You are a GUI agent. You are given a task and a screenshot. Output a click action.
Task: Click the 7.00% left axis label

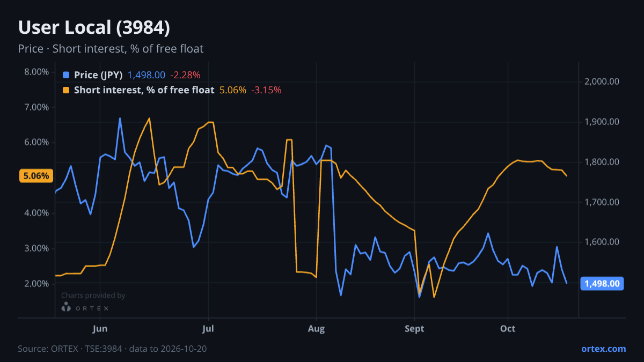pos(36,107)
